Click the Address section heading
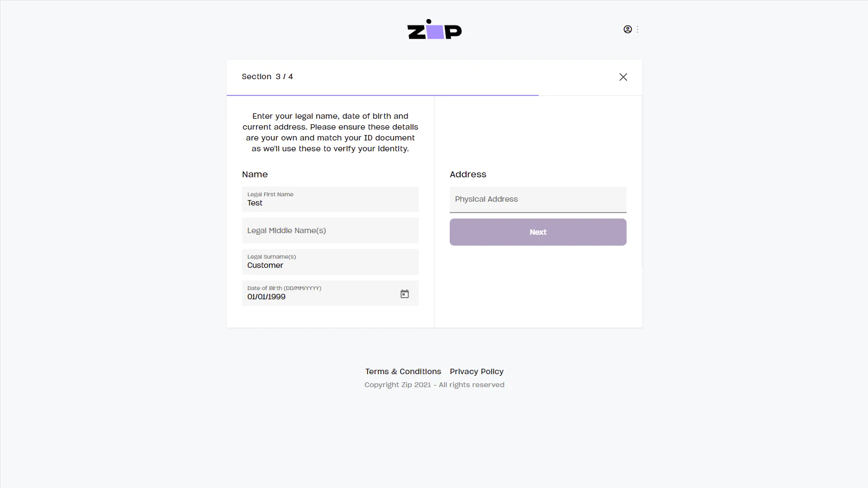This screenshot has height=488, width=868. pos(468,174)
